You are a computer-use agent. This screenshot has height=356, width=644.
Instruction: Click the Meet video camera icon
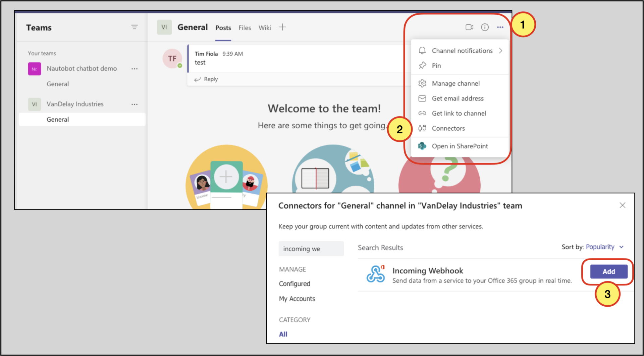pos(469,27)
